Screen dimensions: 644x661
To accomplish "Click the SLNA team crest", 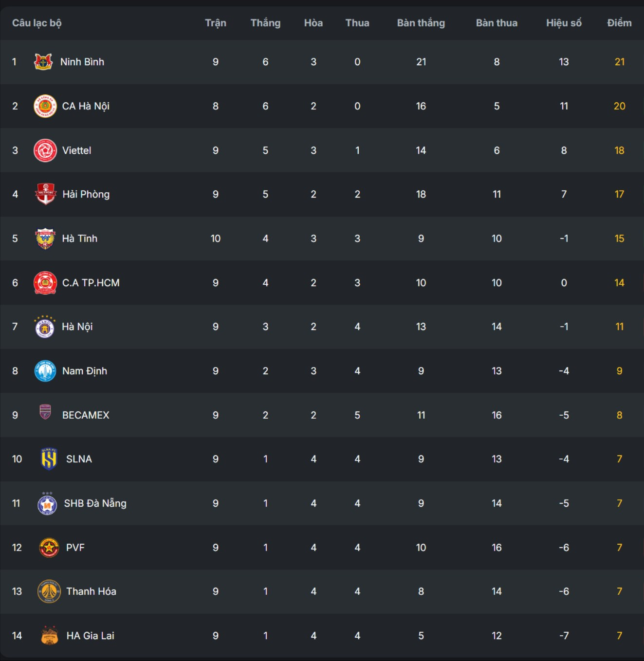I will tap(49, 459).
